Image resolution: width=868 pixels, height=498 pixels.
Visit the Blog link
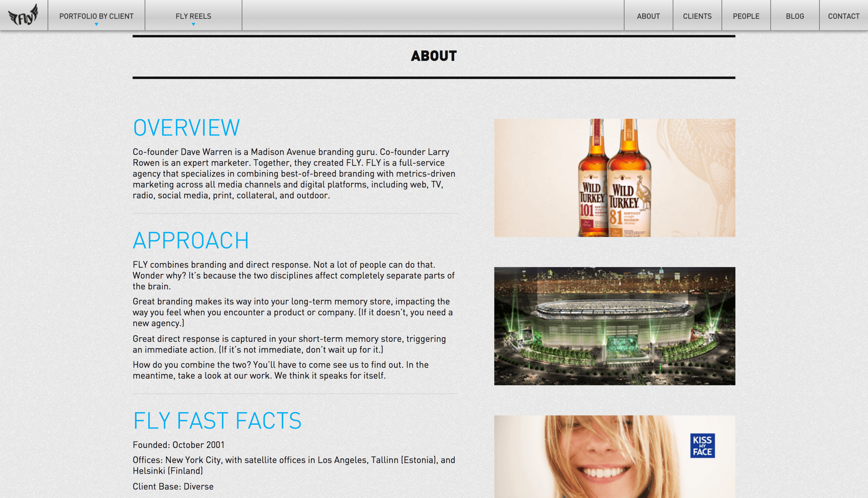(x=795, y=16)
